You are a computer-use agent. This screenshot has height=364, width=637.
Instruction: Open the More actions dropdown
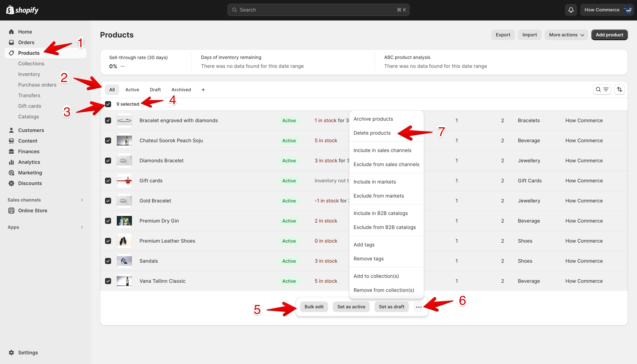coord(566,35)
